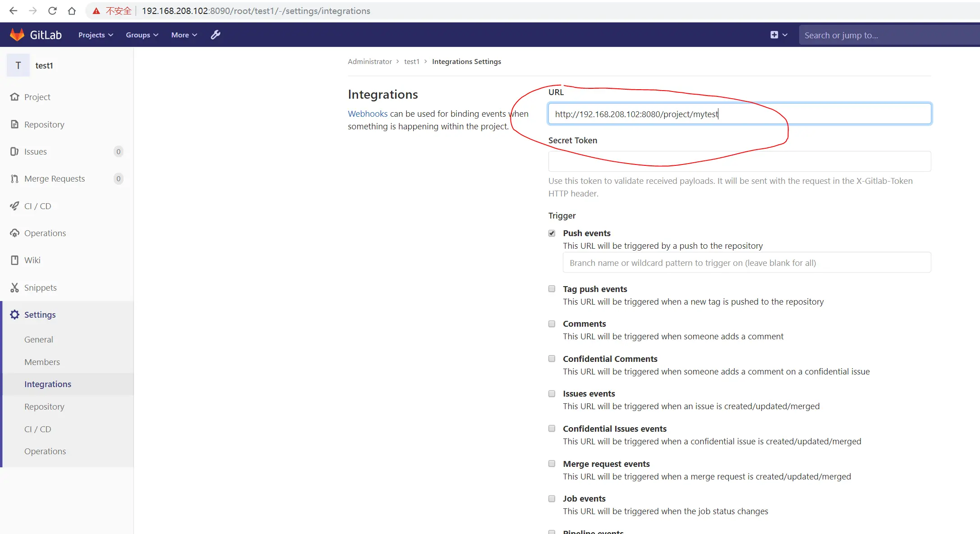Enable the Tag push events checkbox
Screen dimensions: 980x534
(x=552, y=289)
